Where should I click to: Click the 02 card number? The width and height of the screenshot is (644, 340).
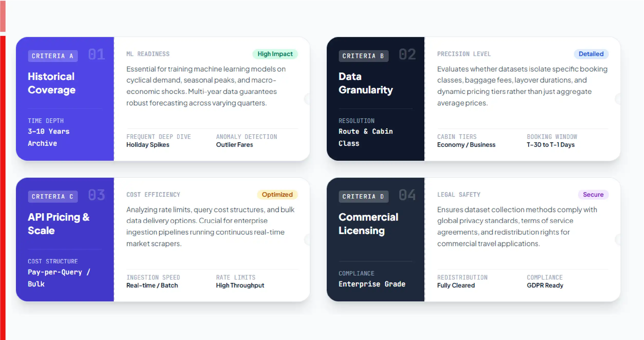407,54
